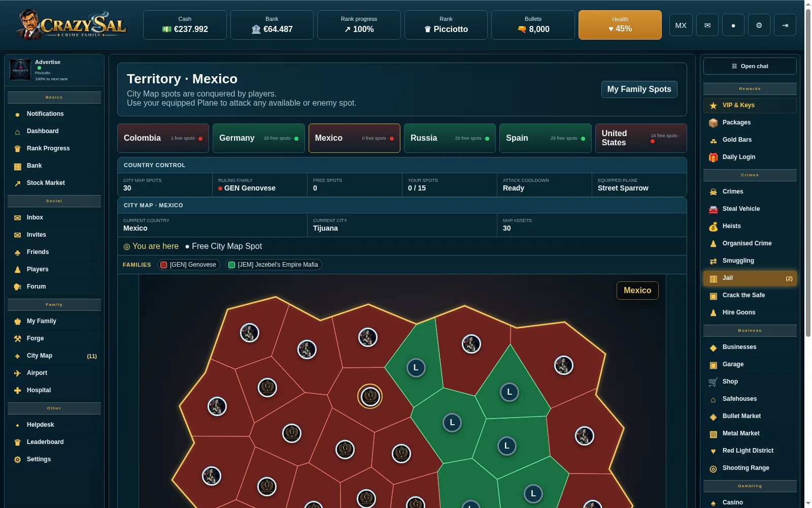Viewport: 812px width, 508px height.
Task: Open Heists page
Action: (750, 226)
